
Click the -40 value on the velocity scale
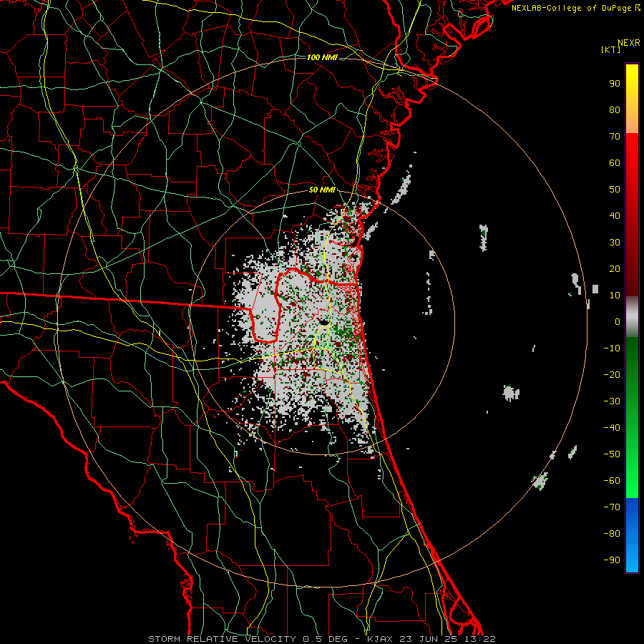(x=612, y=428)
